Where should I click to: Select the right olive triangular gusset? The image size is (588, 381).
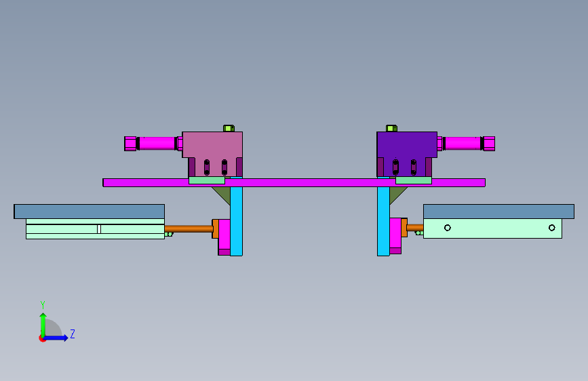click(397, 195)
